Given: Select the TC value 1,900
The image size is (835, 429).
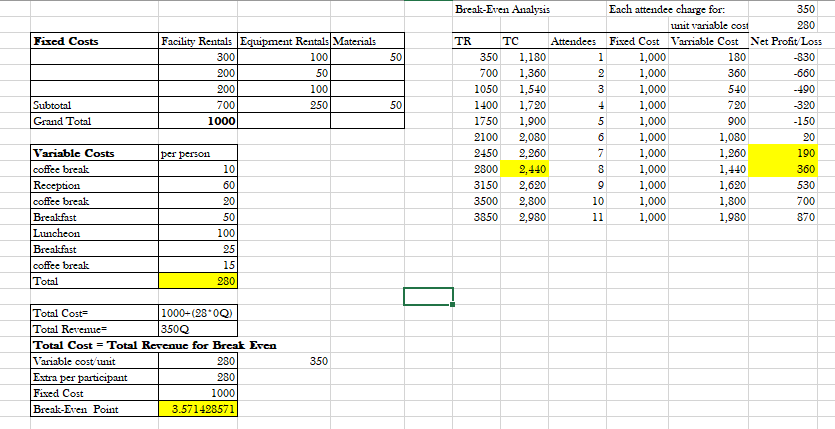Looking at the screenshot, I should [x=523, y=121].
